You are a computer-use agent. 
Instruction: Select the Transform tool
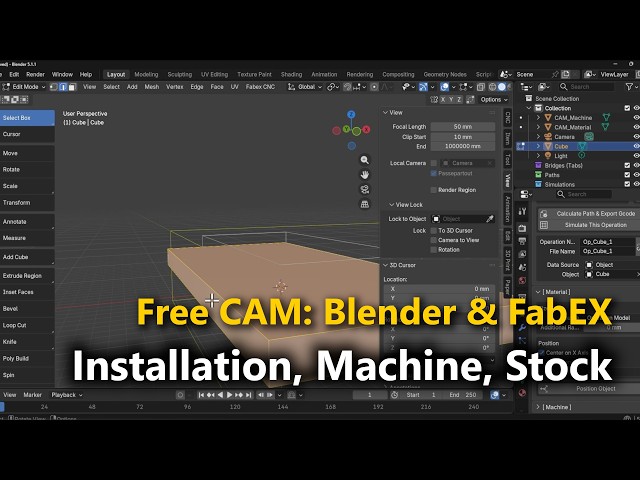coord(27,202)
